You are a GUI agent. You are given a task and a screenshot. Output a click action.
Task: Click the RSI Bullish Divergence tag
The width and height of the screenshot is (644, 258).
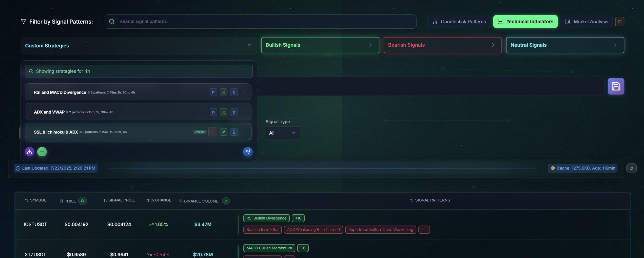[266, 218]
